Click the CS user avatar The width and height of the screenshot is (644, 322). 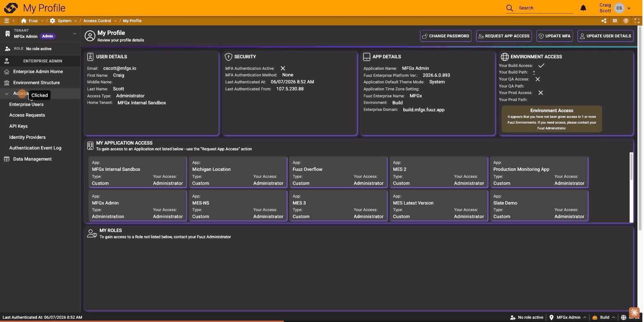point(619,8)
